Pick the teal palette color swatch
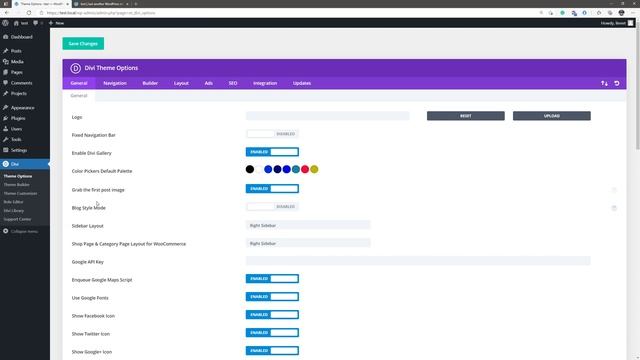 point(296,169)
